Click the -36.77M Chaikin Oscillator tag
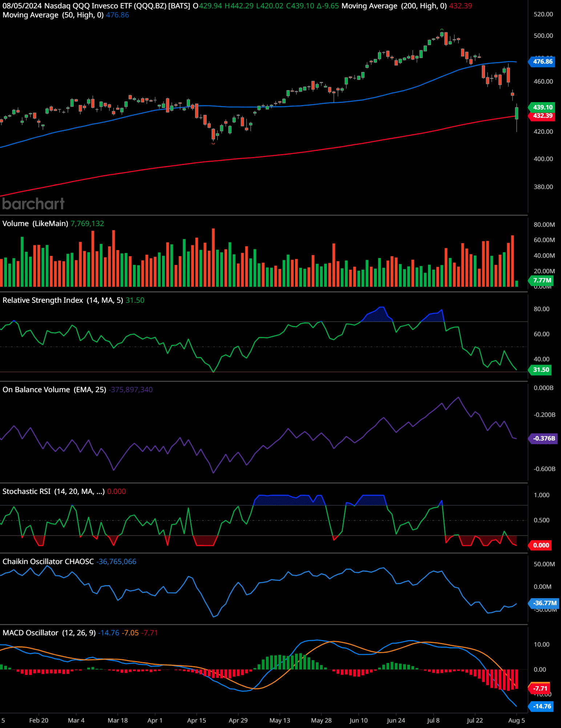Image resolution: width=561 pixels, height=728 pixels. coord(544,603)
